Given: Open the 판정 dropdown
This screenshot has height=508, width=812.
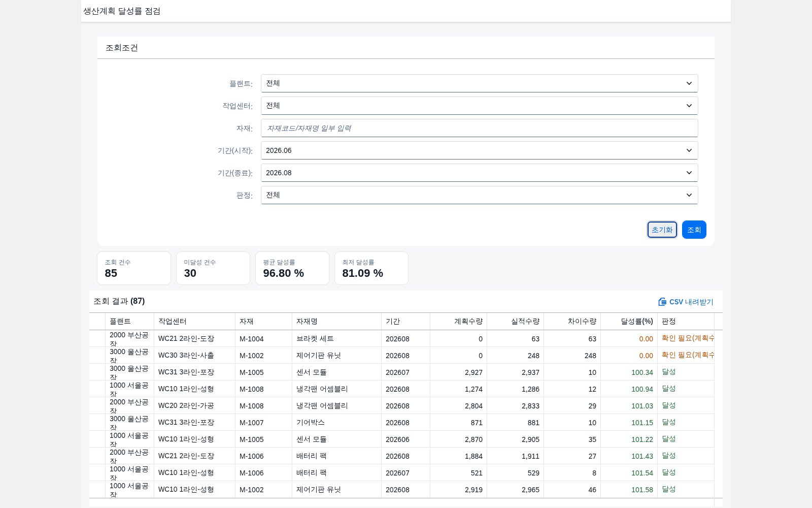Looking at the screenshot, I should tap(480, 195).
